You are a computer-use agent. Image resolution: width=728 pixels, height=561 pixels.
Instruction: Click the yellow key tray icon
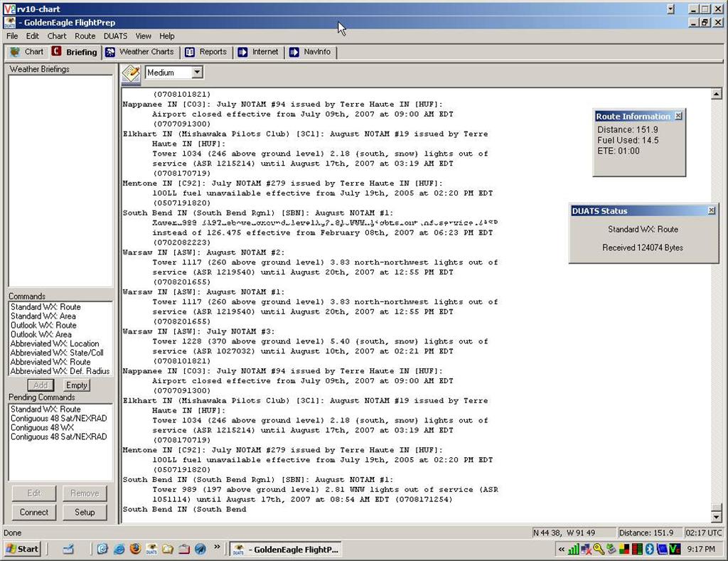[599, 550]
